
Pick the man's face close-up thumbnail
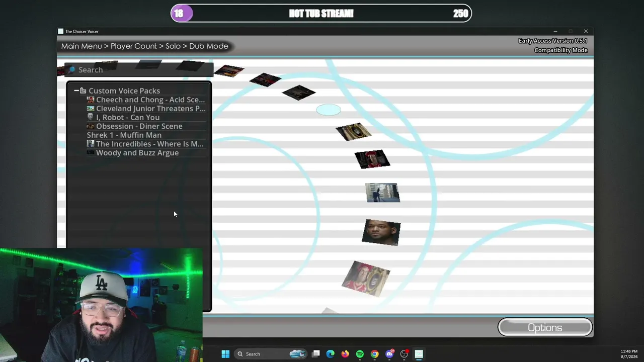click(x=381, y=232)
